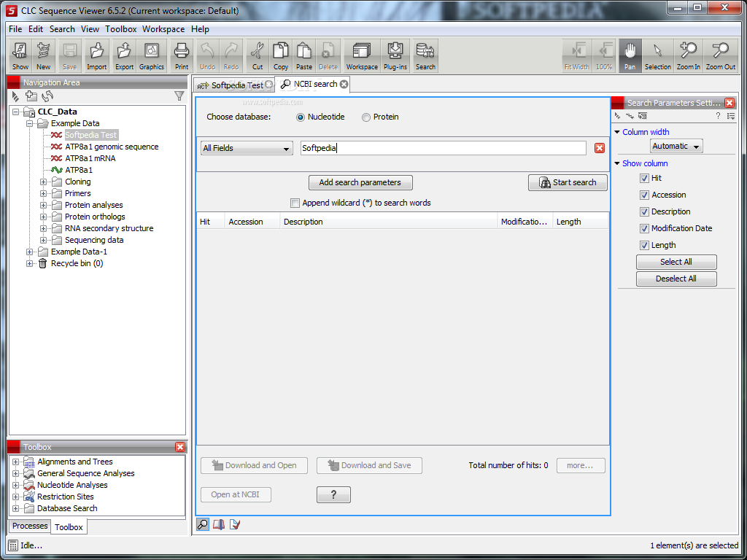This screenshot has height=560, width=747.
Task: Uncheck the Hit column checkbox
Action: 644,178
